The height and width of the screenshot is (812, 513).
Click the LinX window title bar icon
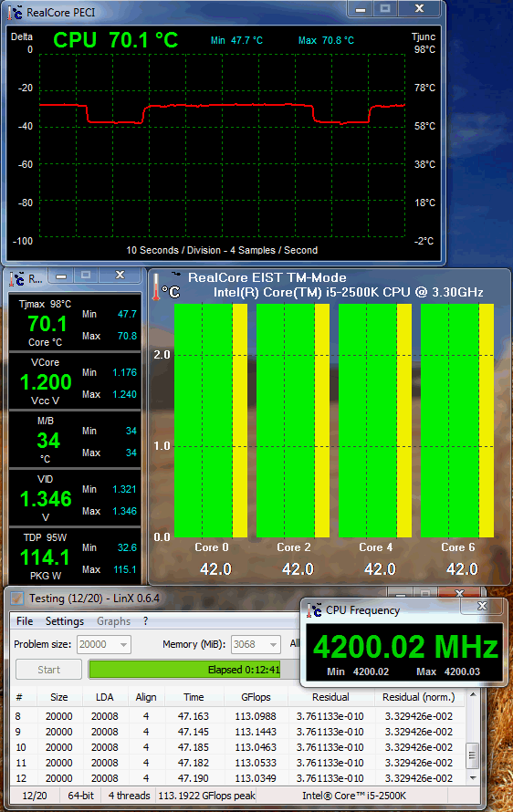(x=17, y=599)
